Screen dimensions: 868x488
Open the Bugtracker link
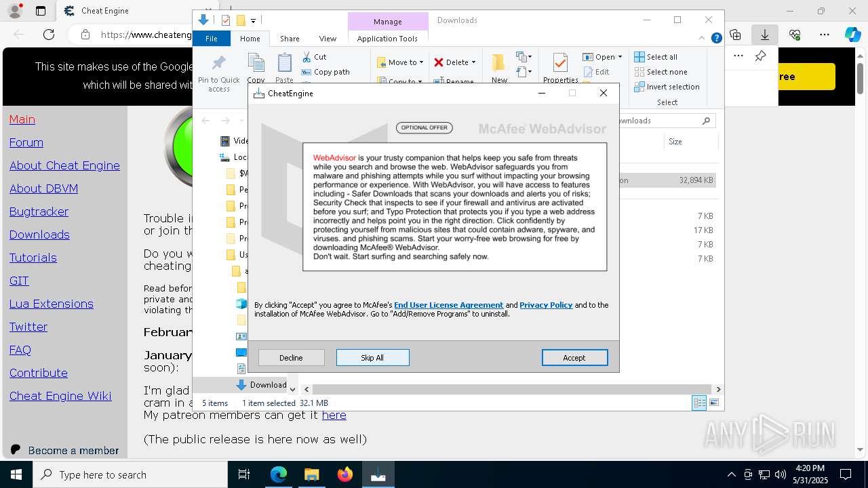click(39, 211)
